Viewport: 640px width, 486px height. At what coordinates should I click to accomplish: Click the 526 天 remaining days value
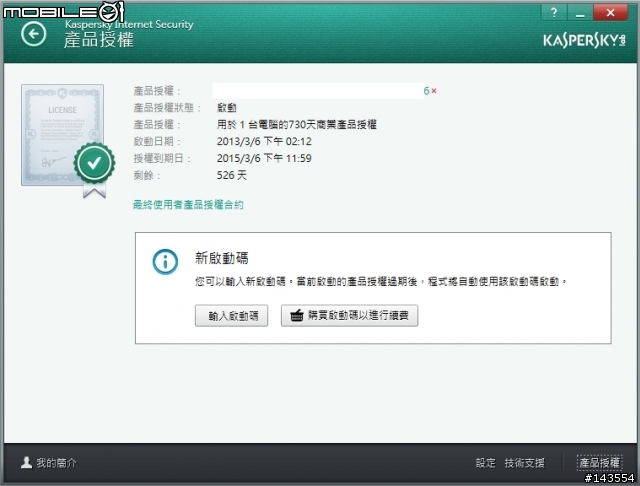click(x=231, y=175)
